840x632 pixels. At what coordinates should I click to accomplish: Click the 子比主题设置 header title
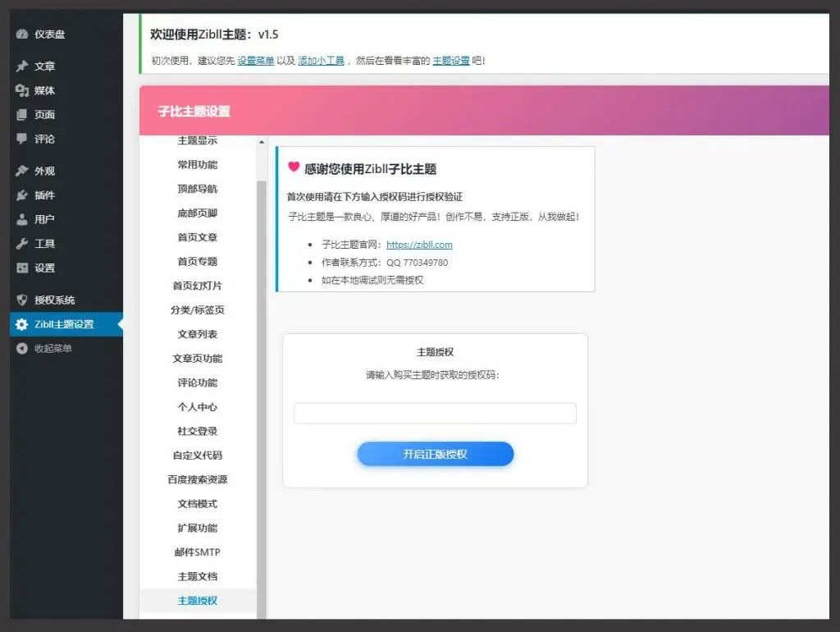pos(194,112)
